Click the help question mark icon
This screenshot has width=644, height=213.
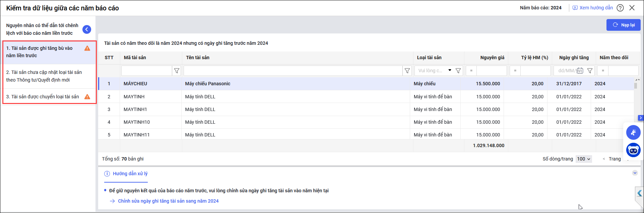coord(620,8)
